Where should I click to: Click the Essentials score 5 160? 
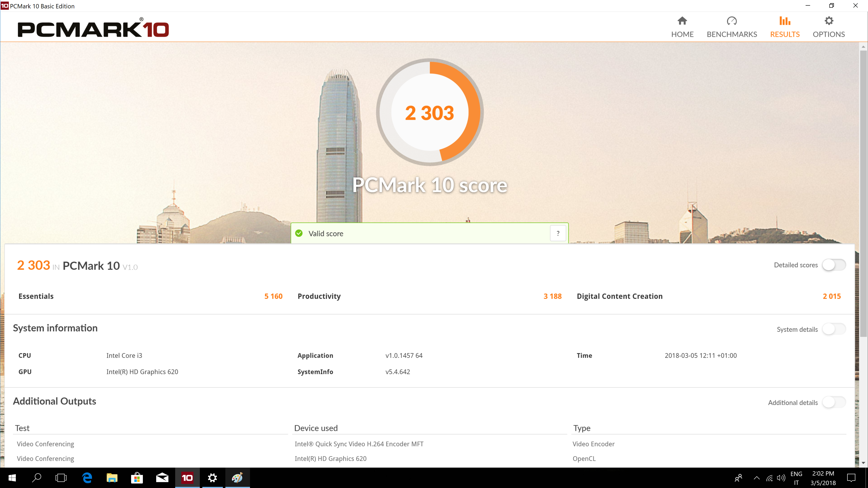[x=273, y=296]
